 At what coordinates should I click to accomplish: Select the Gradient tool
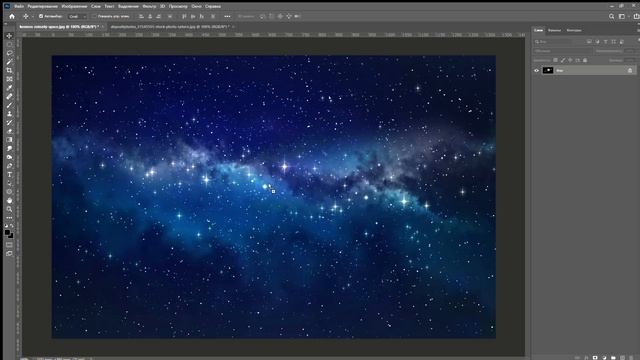pos(9,140)
